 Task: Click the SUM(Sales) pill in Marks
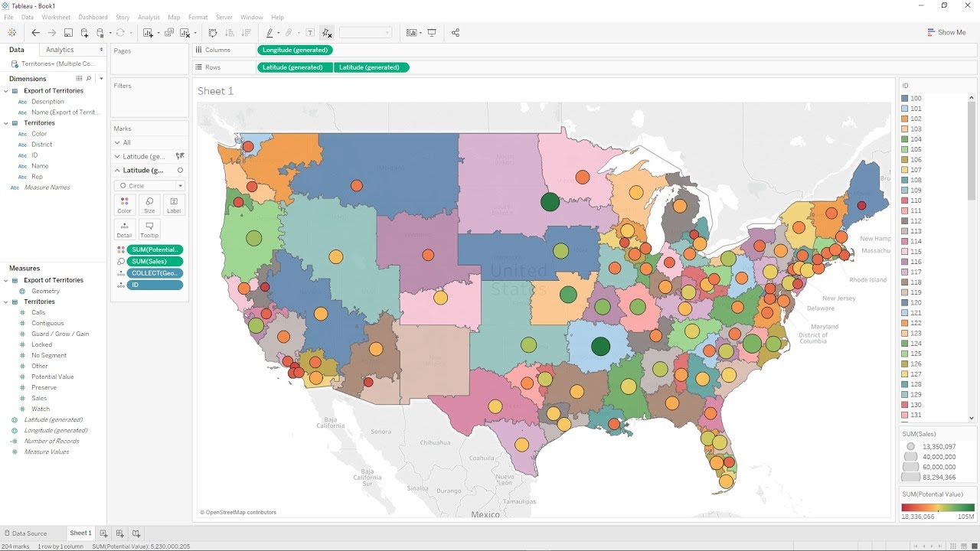155,262
